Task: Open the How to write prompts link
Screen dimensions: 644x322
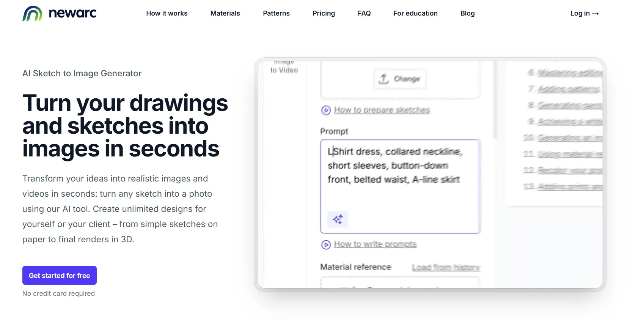Action: click(x=375, y=244)
